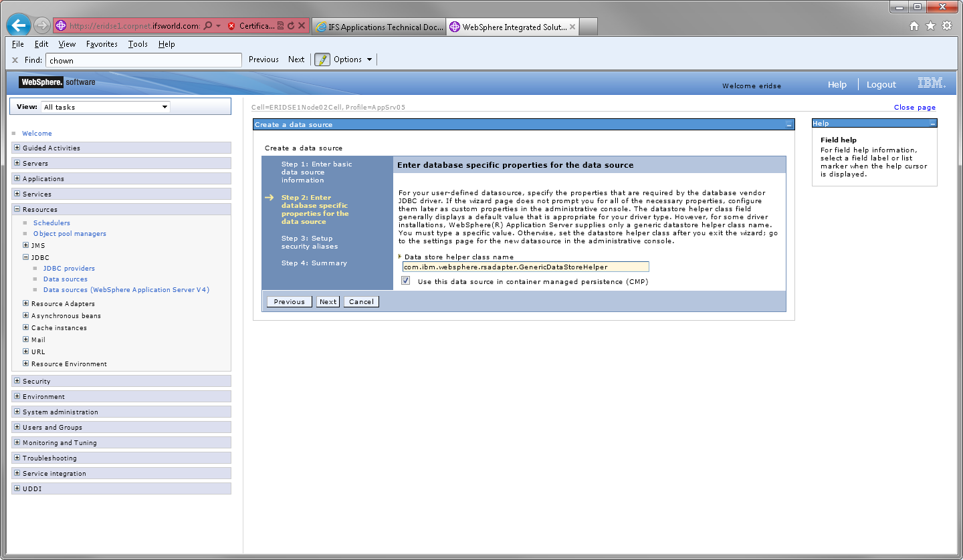Open JDBC providers link
The height and width of the screenshot is (560, 963).
point(69,269)
